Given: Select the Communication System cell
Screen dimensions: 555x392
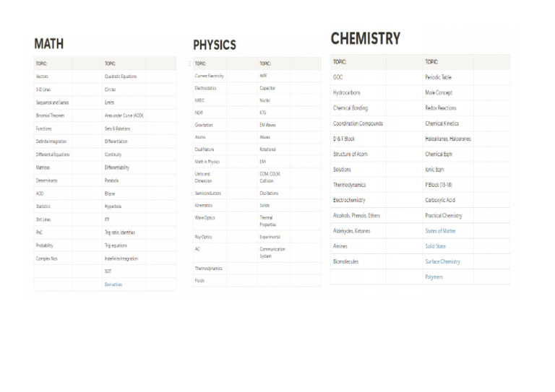Looking at the screenshot, I should (272, 252).
